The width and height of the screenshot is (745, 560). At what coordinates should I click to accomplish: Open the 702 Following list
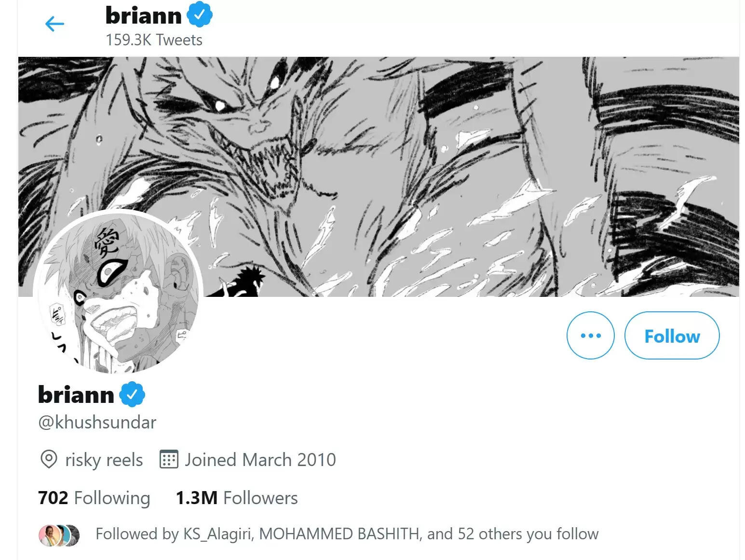pyautogui.click(x=94, y=498)
